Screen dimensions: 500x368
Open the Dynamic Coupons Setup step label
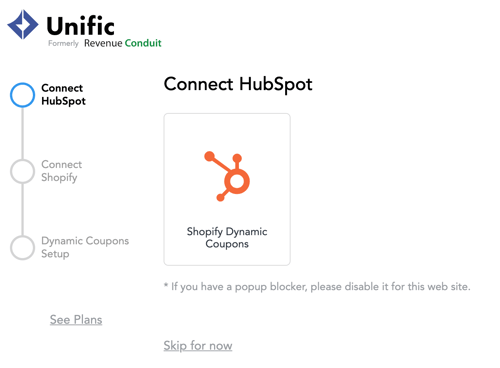[85, 247]
